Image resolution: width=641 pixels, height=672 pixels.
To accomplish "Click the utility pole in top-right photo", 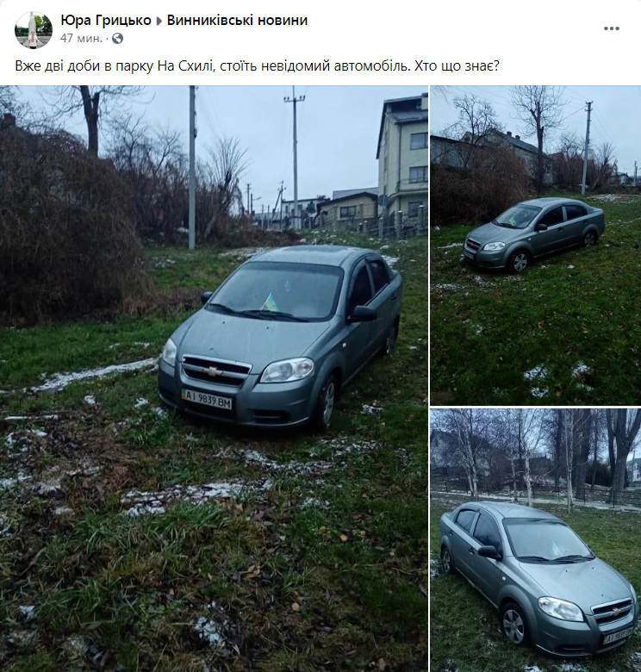I will [x=586, y=148].
